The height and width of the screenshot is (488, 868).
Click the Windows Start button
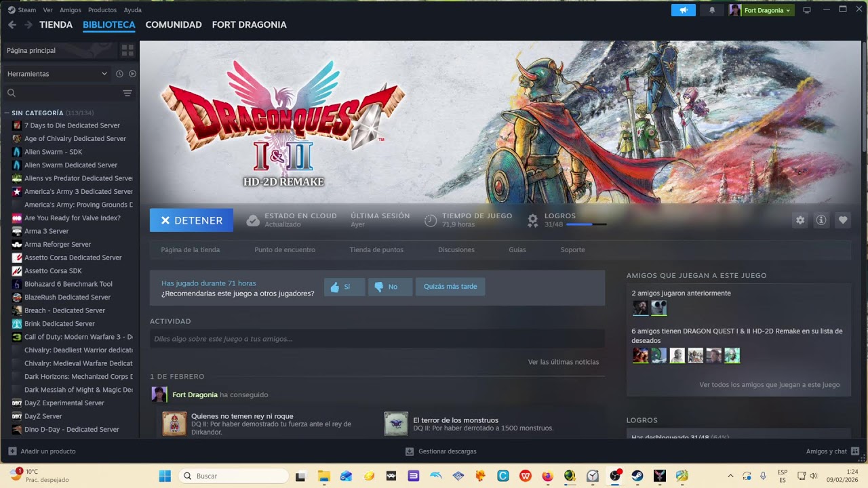tap(165, 476)
